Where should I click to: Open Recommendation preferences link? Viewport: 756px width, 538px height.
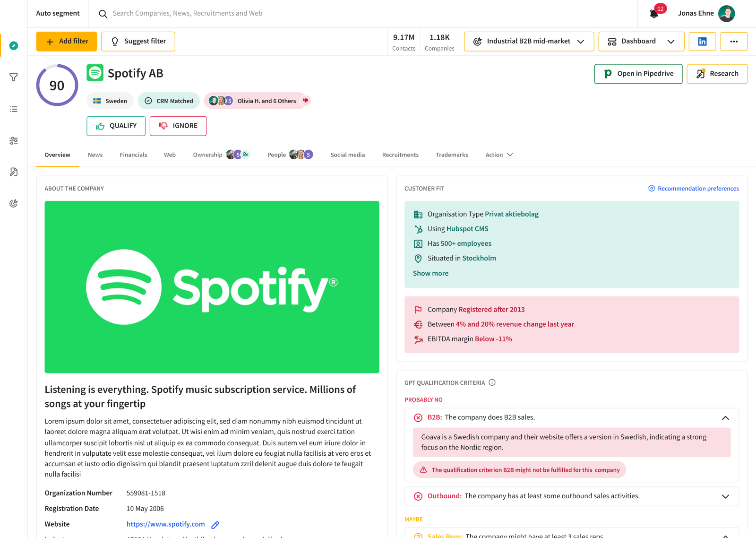point(693,189)
